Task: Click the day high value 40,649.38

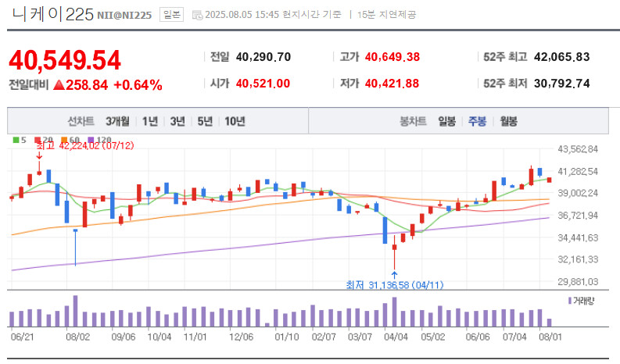Action: [392, 57]
